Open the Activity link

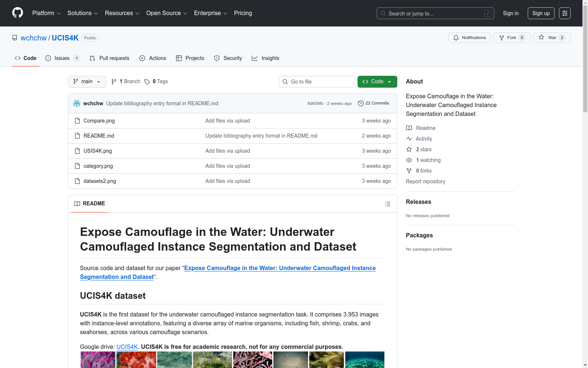point(419,139)
